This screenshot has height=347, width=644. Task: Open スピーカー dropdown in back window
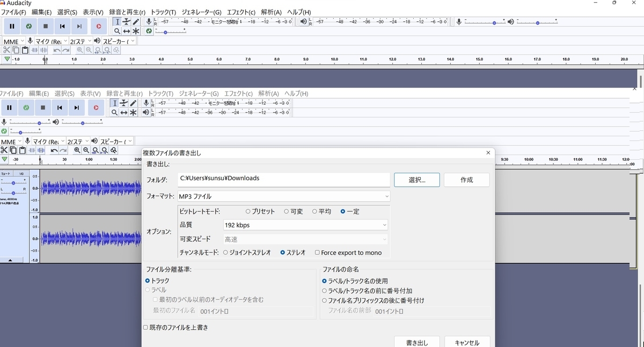coord(119,41)
